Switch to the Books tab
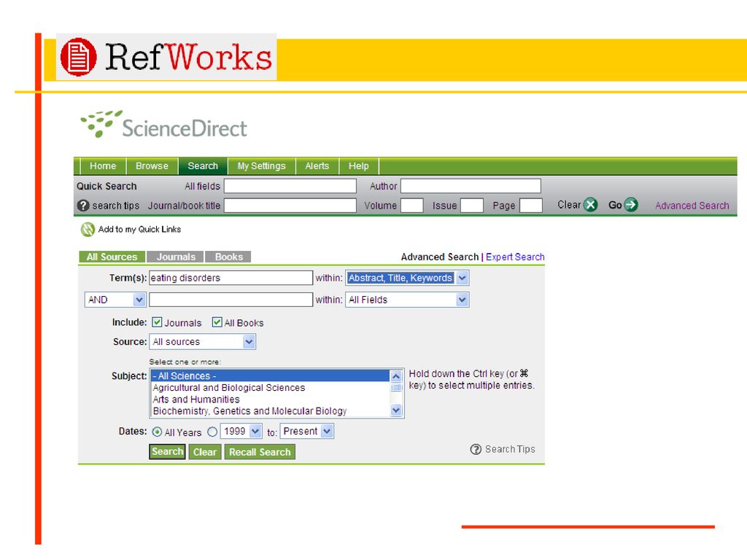This screenshot has width=747, height=560. [x=228, y=257]
